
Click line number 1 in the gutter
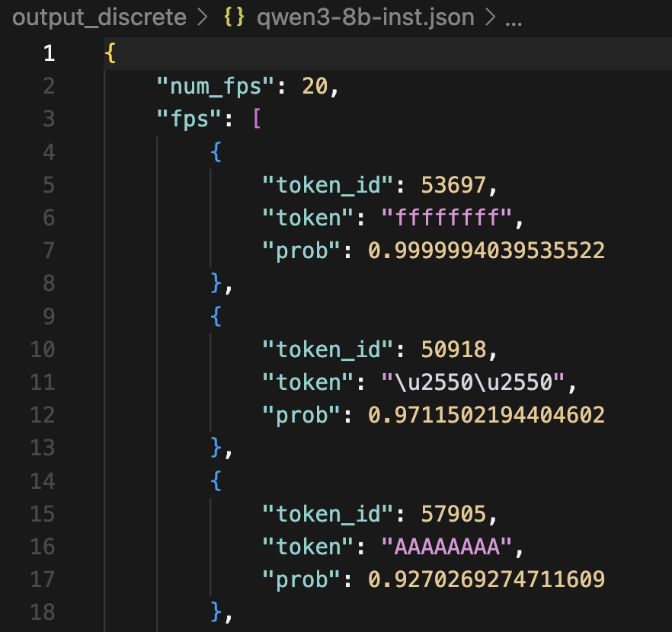pos(49,53)
